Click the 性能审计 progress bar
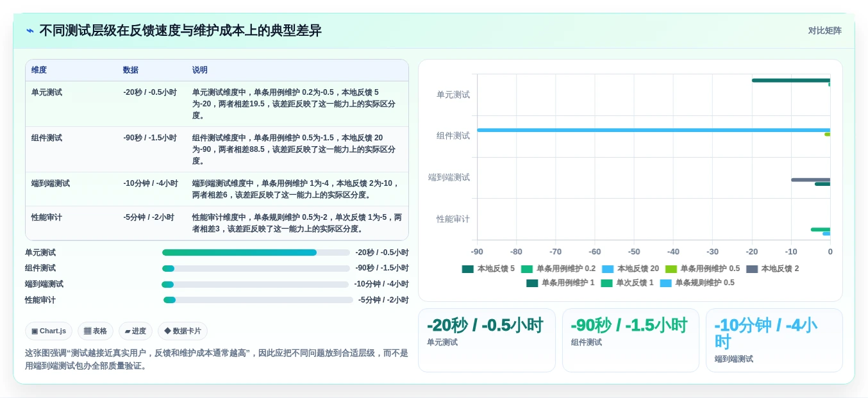Viewport: 868px width, 398px height. pyautogui.click(x=258, y=300)
